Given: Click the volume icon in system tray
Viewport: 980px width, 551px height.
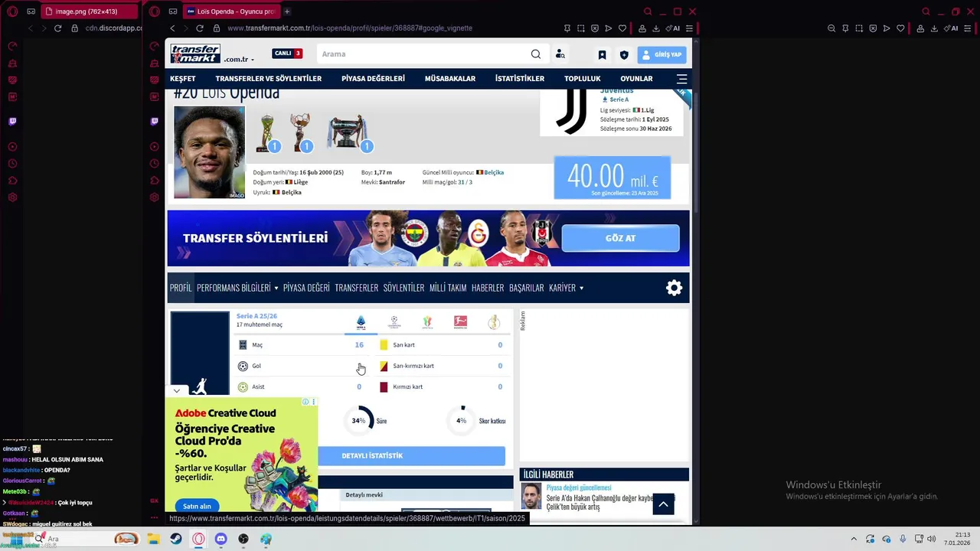Looking at the screenshot, I should tap(932, 539).
